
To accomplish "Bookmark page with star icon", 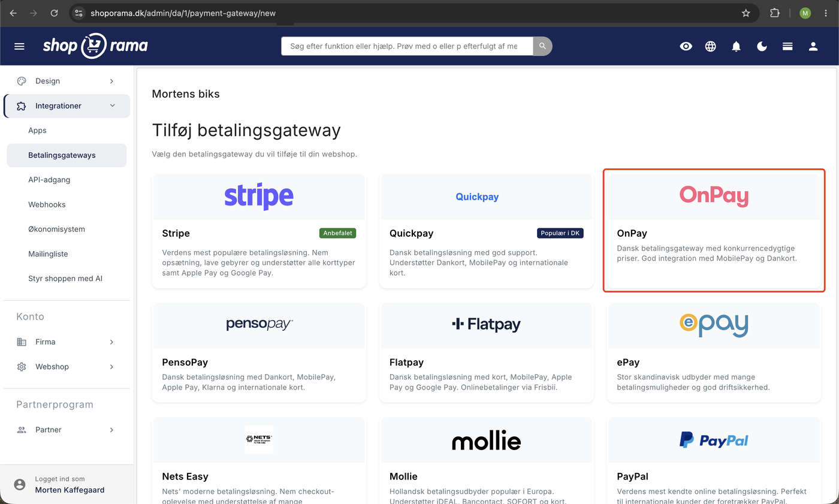I will (746, 13).
